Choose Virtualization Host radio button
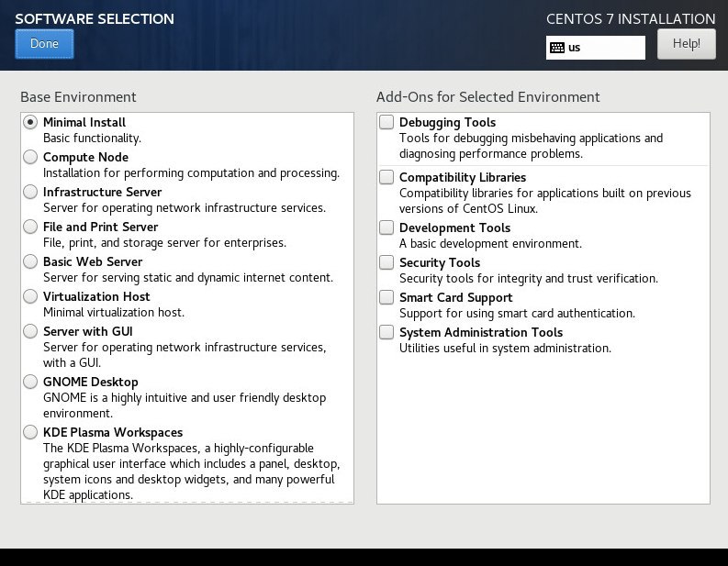Viewport: 728px width, 566px height. coord(30,296)
